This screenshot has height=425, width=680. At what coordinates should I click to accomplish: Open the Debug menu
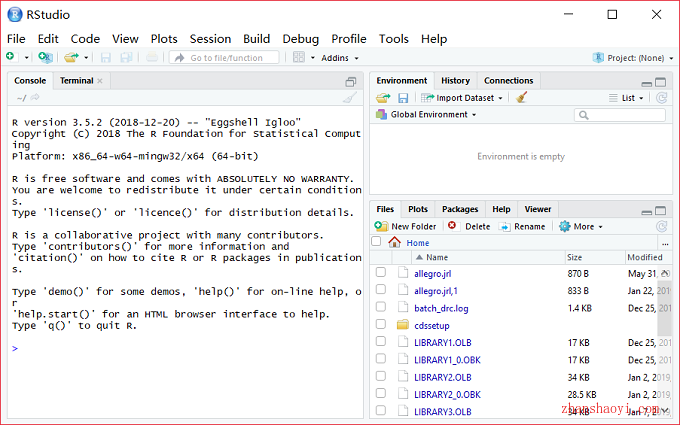pos(301,39)
